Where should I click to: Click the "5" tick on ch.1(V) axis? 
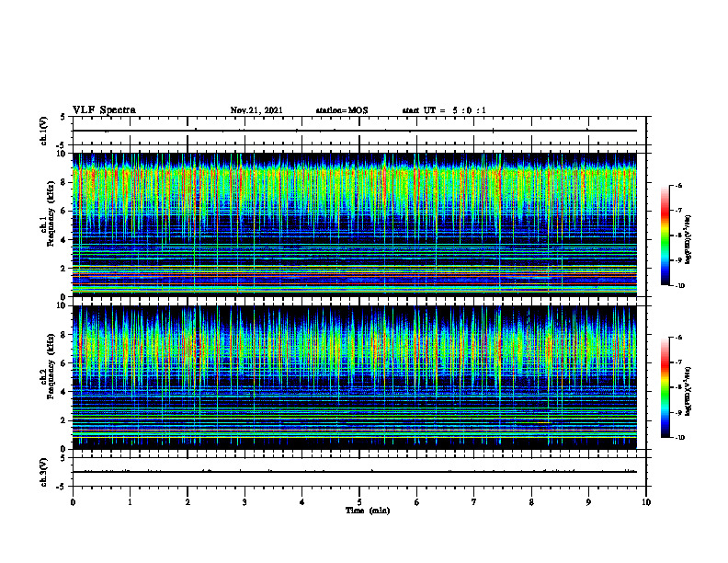click(x=63, y=118)
